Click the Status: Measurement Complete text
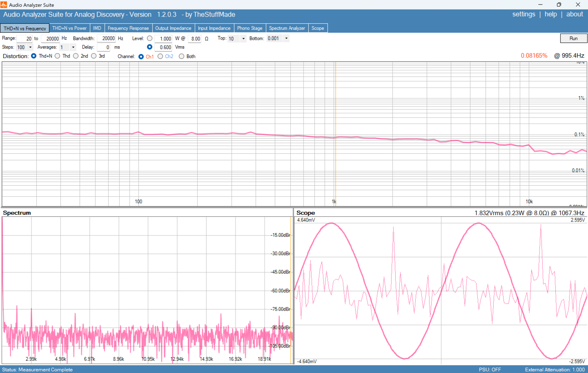The height and width of the screenshot is (373, 588). 37,370
